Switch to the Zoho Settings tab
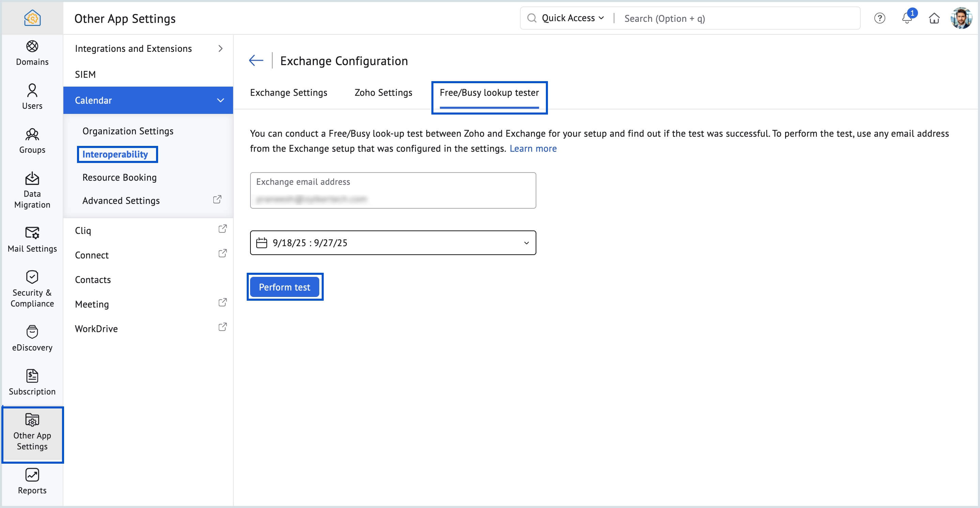The image size is (980, 508). click(383, 93)
